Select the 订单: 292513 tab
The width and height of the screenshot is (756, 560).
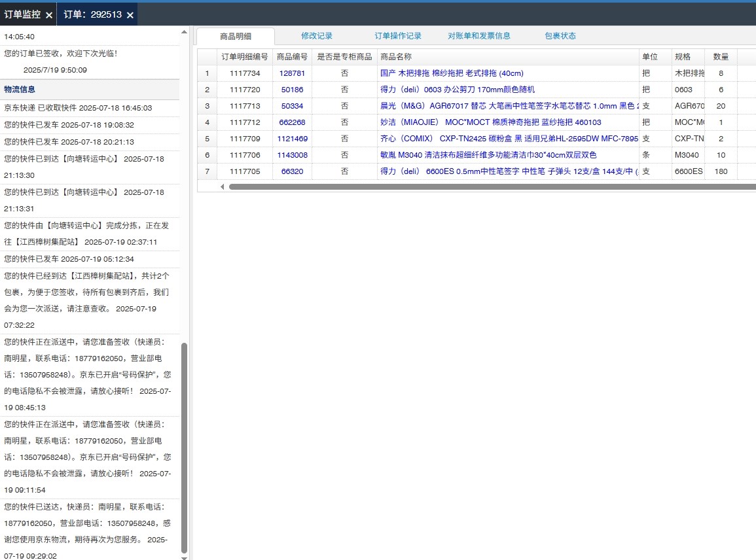92,14
